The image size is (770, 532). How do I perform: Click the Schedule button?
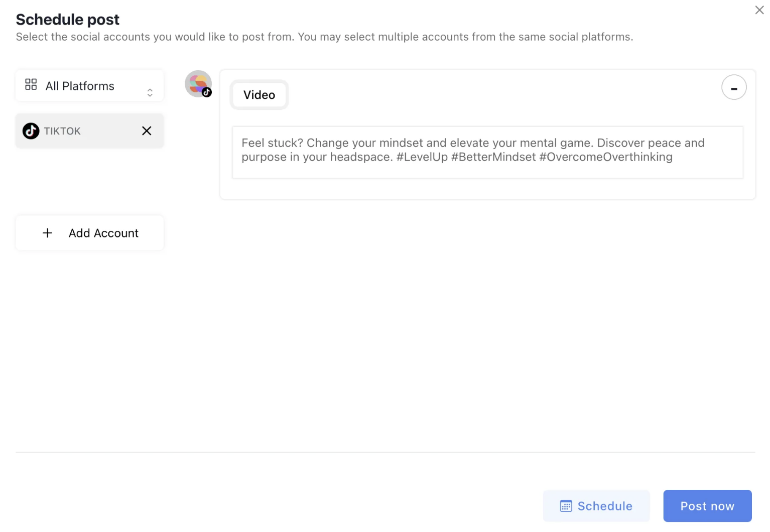click(596, 506)
